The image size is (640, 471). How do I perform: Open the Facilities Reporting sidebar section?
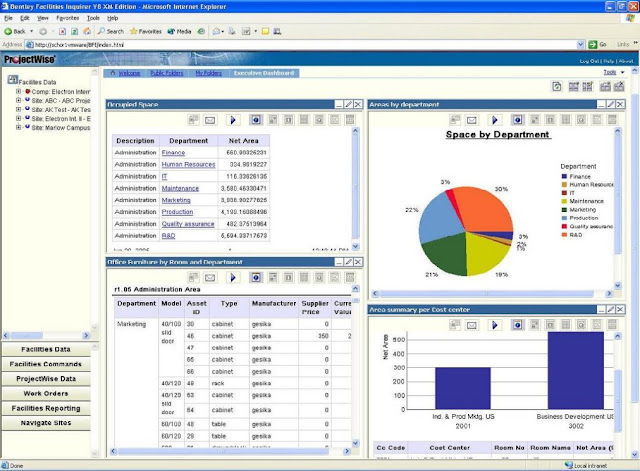47,408
